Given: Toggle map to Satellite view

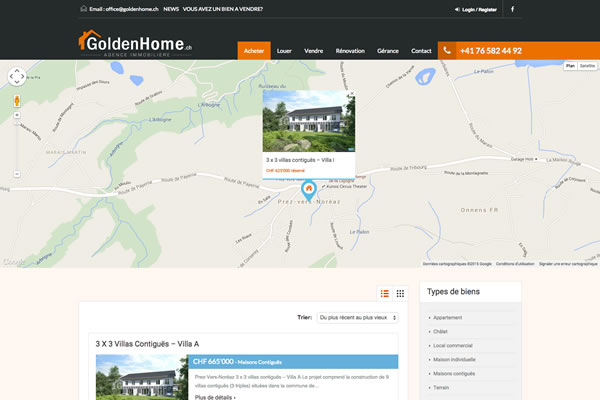Looking at the screenshot, I should pyautogui.click(x=587, y=66).
